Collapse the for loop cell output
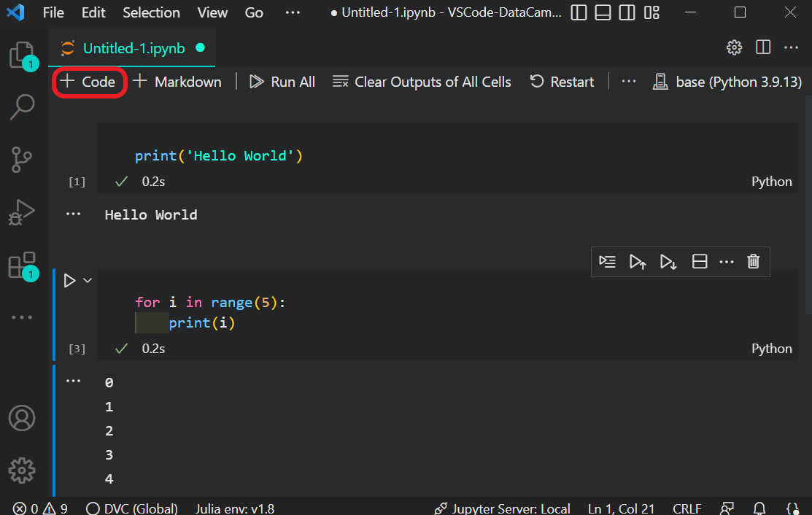The image size is (812, 515). click(73, 379)
